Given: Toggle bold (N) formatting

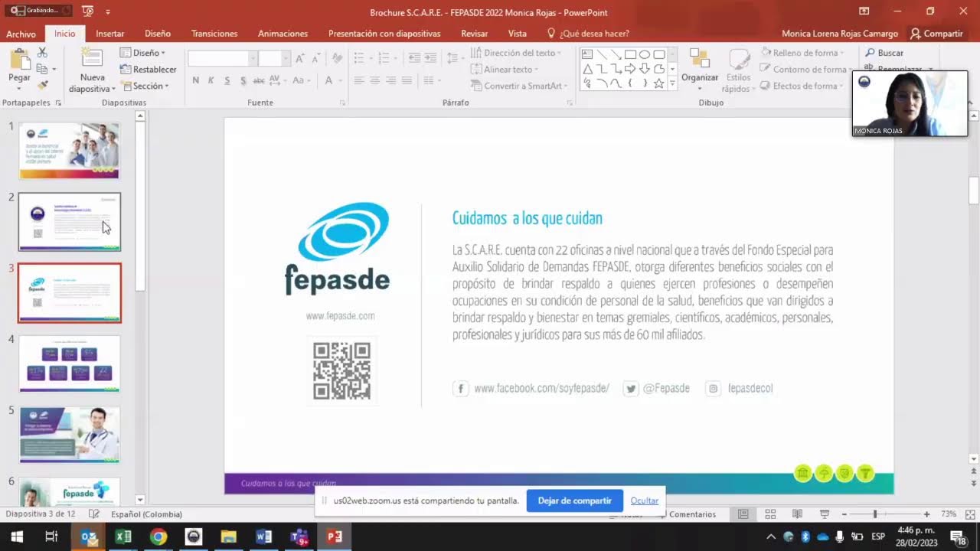Looking at the screenshot, I should (x=196, y=80).
